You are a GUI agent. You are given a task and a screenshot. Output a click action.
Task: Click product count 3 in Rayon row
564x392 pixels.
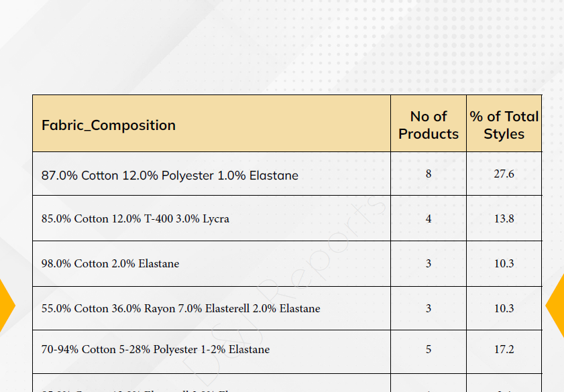tap(429, 308)
